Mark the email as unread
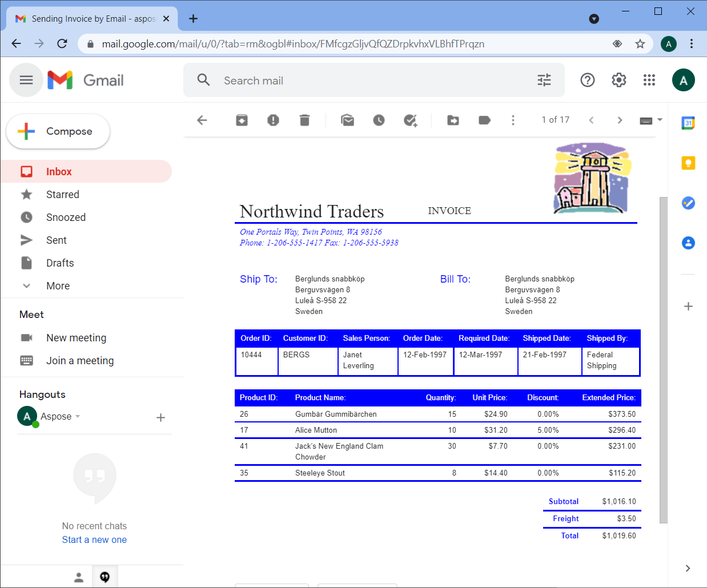This screenshot has width=707, height=588. point(348,120)
